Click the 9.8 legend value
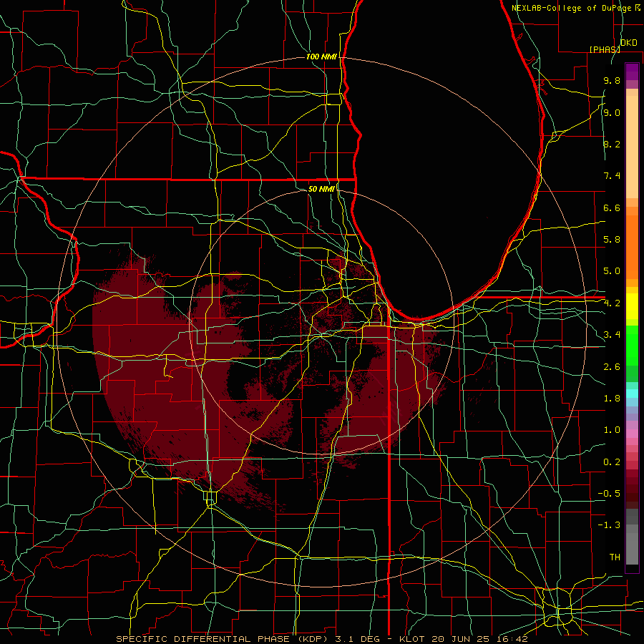The width and height of the screenshot is (644, 644). pos(612,80)
